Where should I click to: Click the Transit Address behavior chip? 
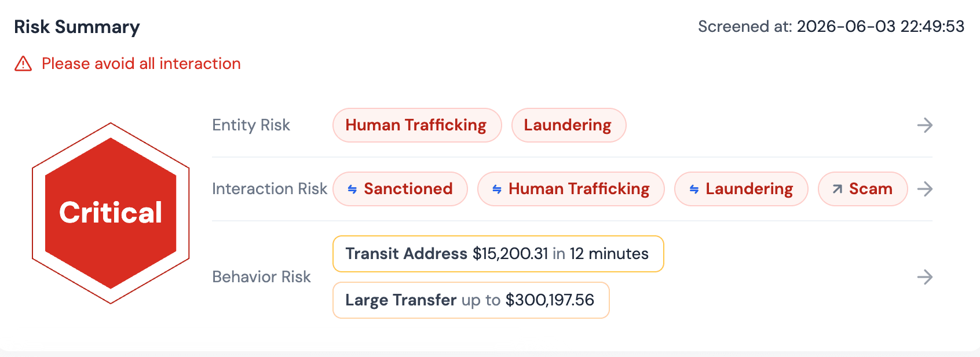tap(498, 254)
